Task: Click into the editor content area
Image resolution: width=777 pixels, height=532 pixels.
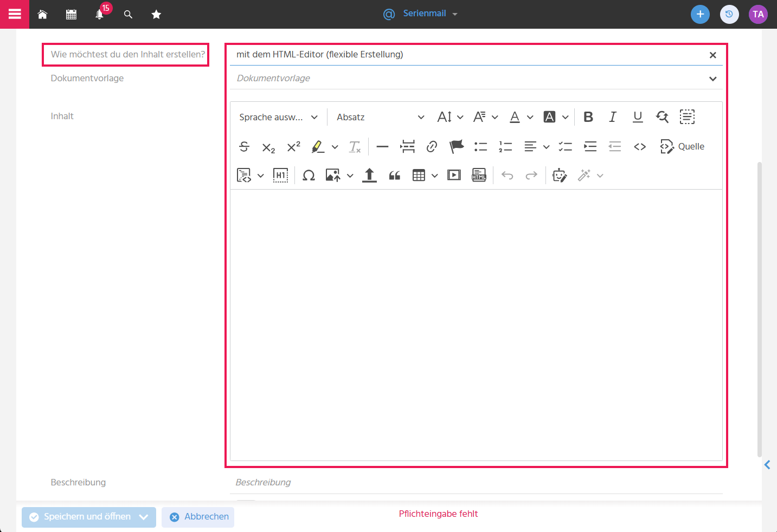Action: pos(476,325)
